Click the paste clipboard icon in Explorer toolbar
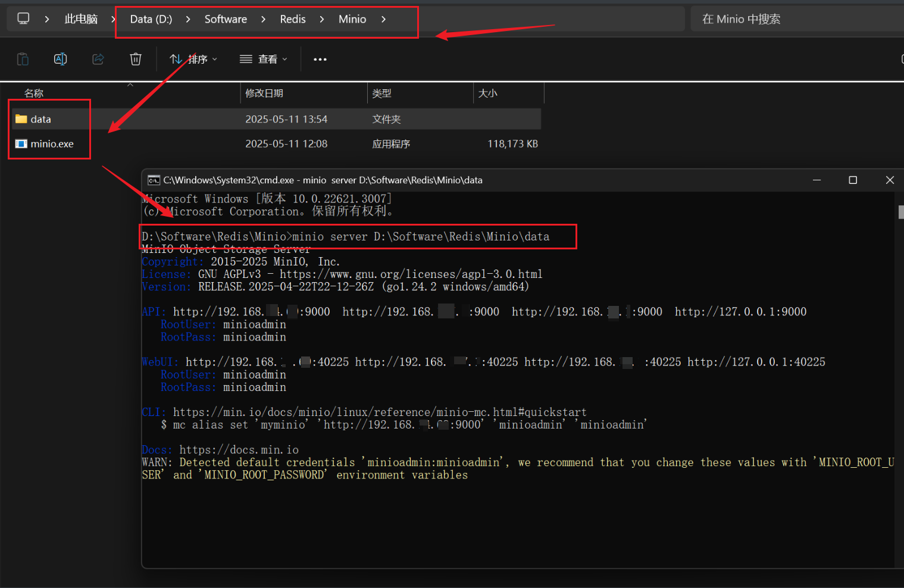Screen dimensions: 904x588 [x=23, y=59]
